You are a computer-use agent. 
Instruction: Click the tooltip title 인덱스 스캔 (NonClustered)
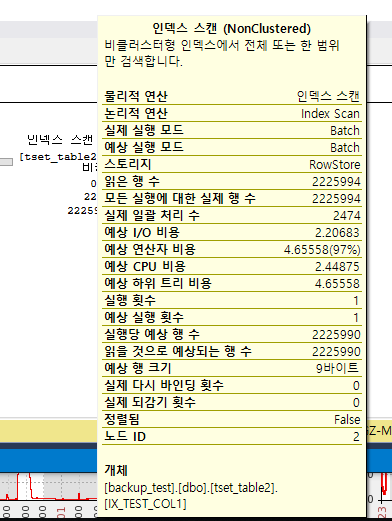(x=231, y=28)
